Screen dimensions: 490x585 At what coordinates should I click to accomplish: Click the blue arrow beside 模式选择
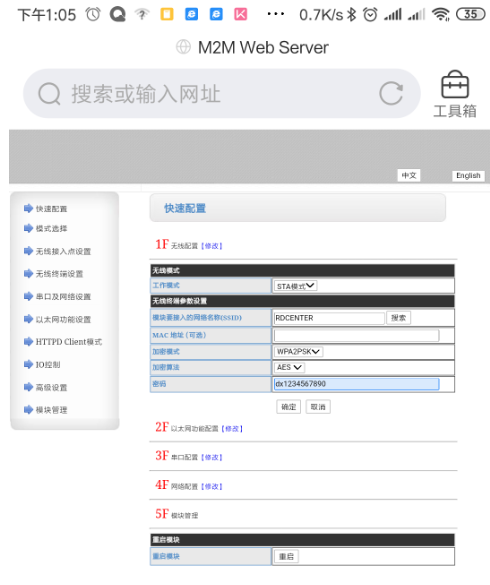pyautogui.click(x=28, y=228)
